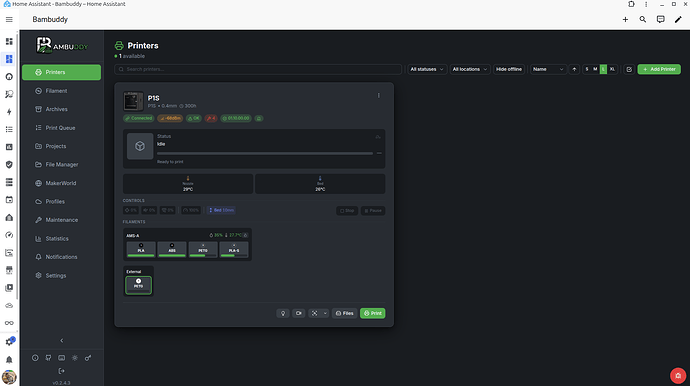
Task: Click the key icon in sidebar footer
Action: click(88, 358)
